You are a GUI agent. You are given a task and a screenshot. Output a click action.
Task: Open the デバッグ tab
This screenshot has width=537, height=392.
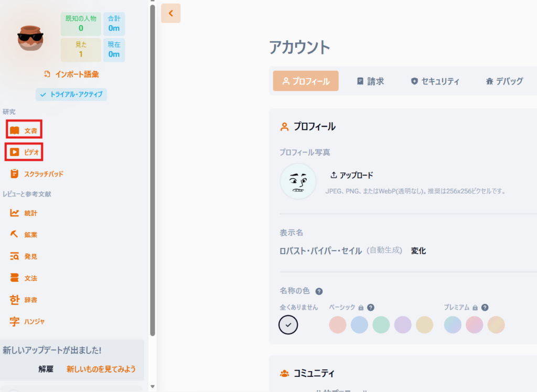point(504,81)
